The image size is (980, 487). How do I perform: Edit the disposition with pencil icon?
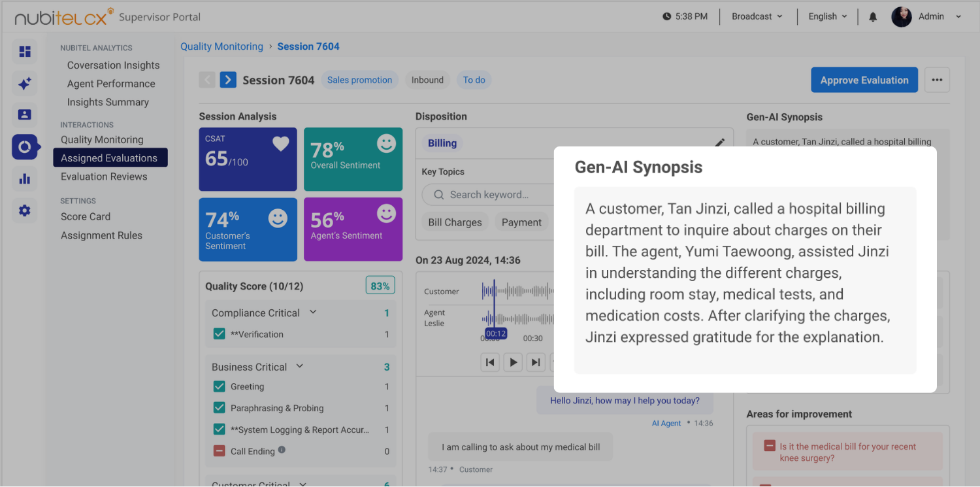point(719,142)
